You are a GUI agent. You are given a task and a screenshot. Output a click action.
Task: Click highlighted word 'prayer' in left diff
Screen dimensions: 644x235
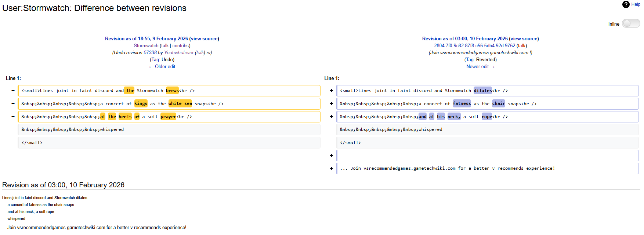coord(168,117)
